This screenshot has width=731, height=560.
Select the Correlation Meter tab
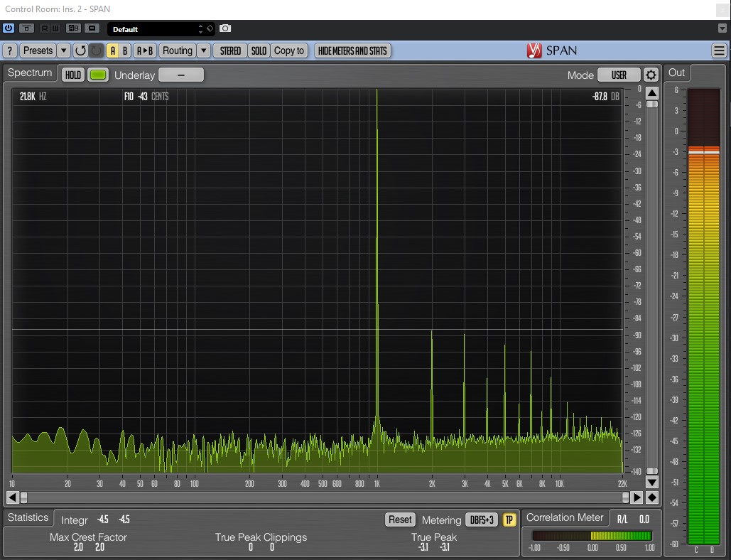tap(565, 517)
